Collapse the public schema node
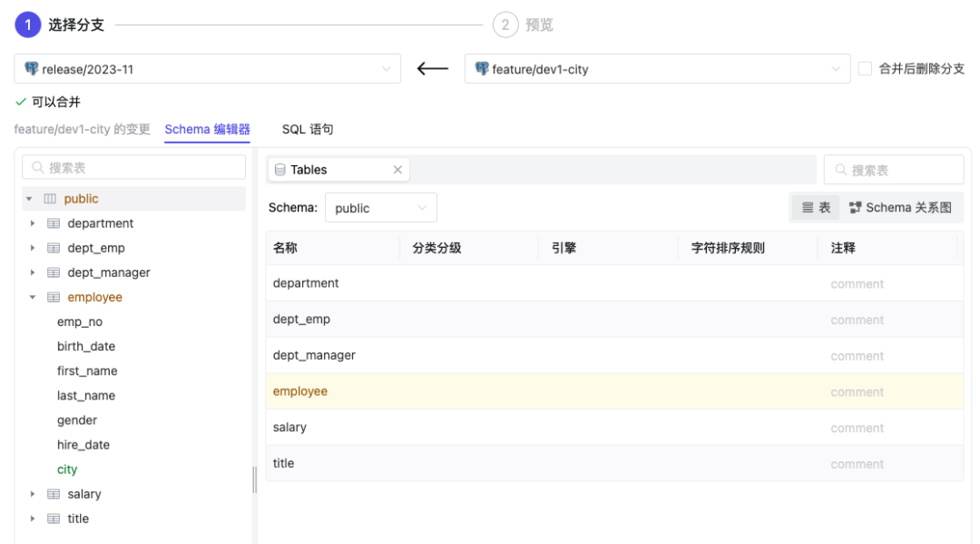The width and height of the screenshot is (980, 544). pyautogui.click(x=29, y=199)
